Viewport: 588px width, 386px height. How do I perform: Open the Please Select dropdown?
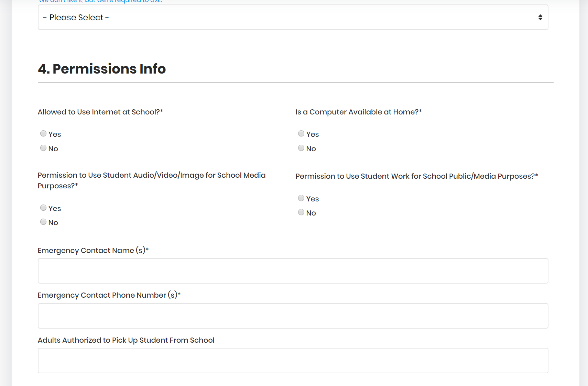292,17
